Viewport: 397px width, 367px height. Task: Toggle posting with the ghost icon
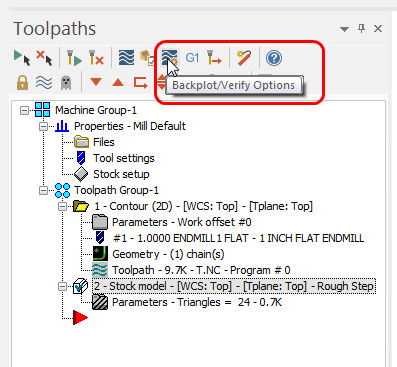(66, 83)
